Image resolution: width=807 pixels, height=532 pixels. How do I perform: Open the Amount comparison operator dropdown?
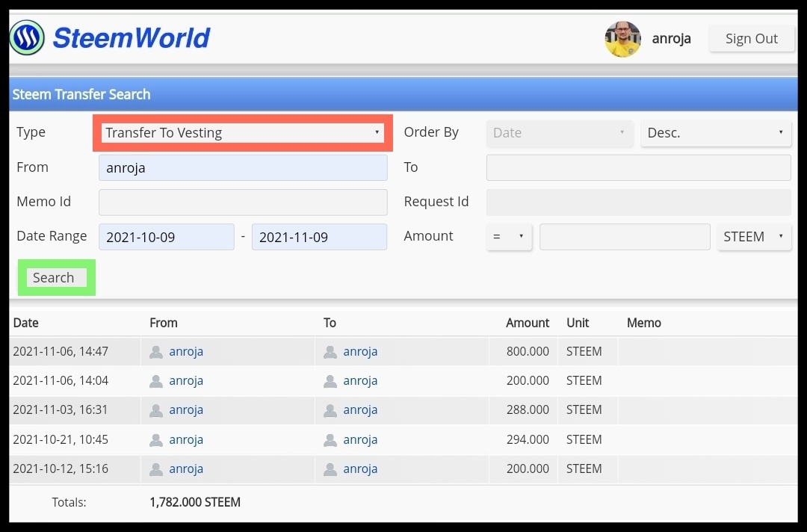coord(509,237)
